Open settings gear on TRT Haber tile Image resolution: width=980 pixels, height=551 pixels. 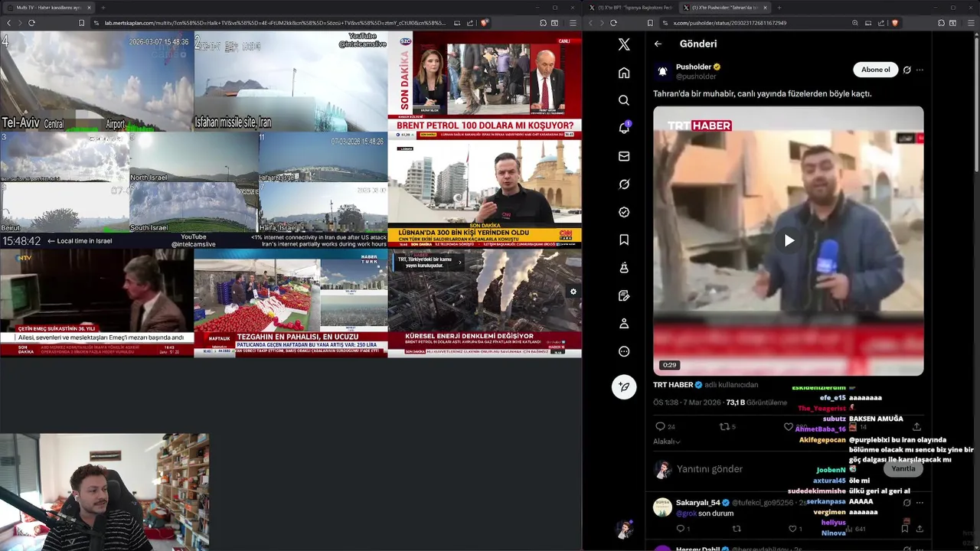click(x=573, y=292)
